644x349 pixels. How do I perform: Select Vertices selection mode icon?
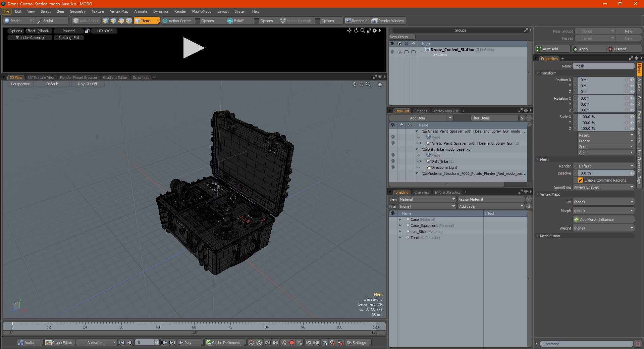point(105,21)
